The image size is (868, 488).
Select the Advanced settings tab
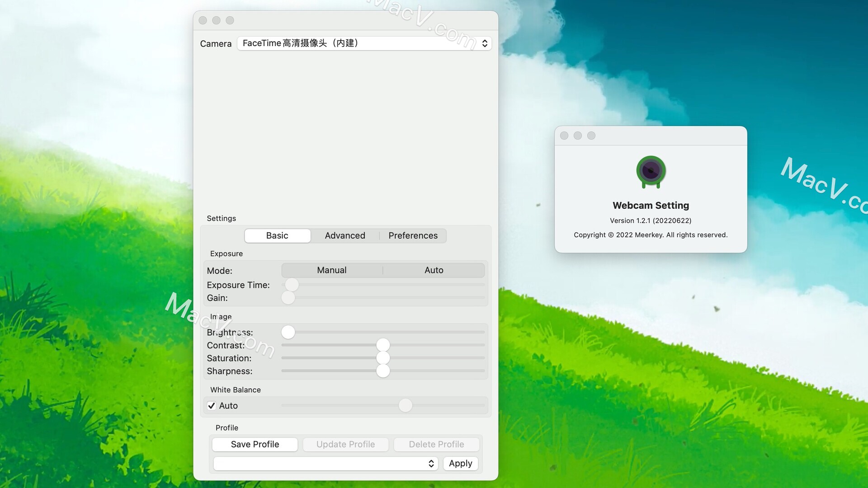[344, 235]
